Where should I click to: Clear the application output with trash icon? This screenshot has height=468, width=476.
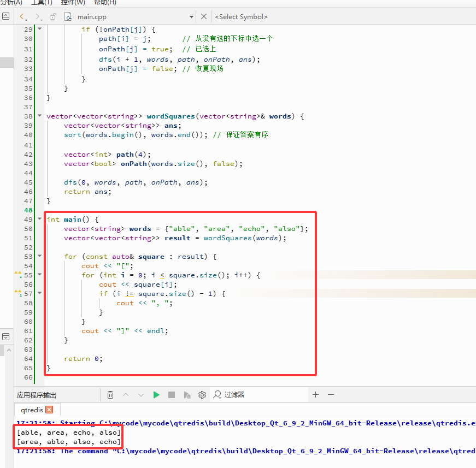(x=110, y=395)
